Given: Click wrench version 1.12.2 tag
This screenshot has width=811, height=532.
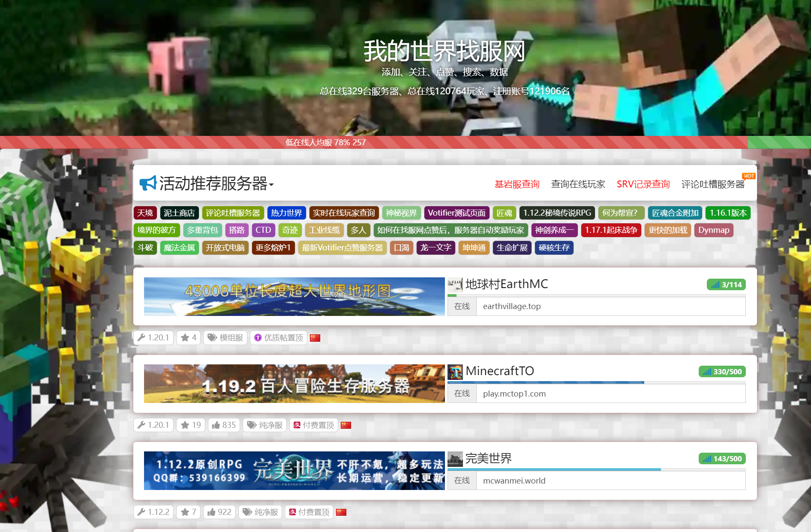Looking at the screenshot, I should tap(153, 512).
